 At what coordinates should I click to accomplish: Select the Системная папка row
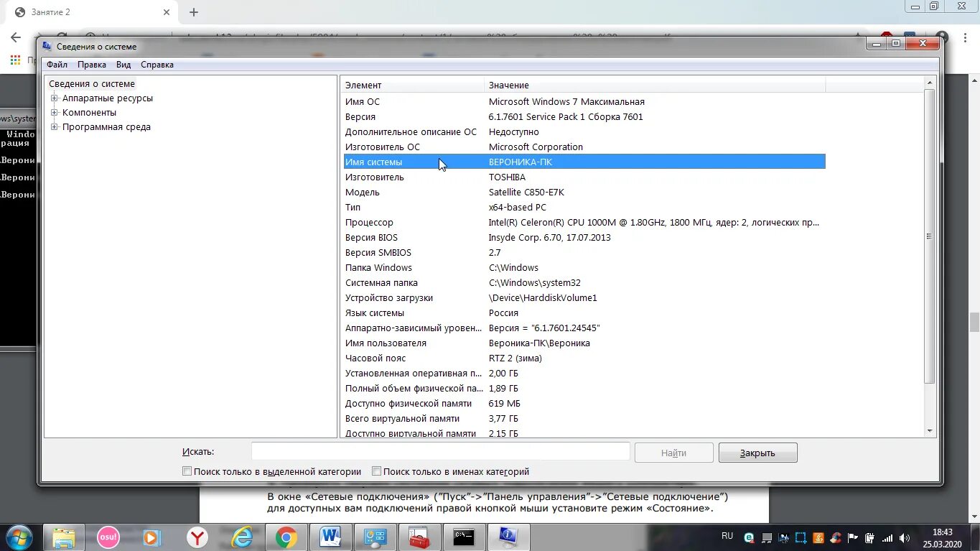(x=584, y=283)
